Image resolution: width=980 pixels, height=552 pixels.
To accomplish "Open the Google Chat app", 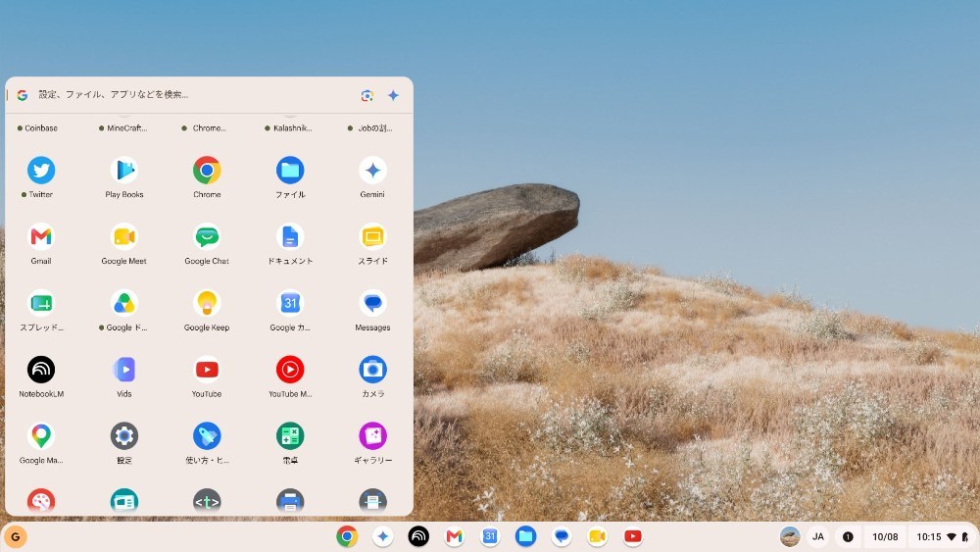I will point(207,236).
